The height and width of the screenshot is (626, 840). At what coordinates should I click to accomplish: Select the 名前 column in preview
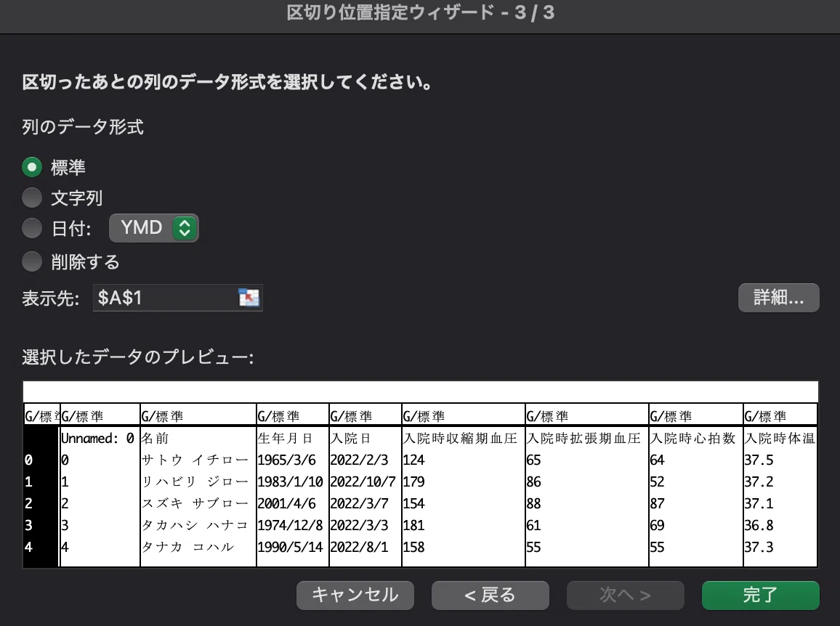click(x=156, y=439)
